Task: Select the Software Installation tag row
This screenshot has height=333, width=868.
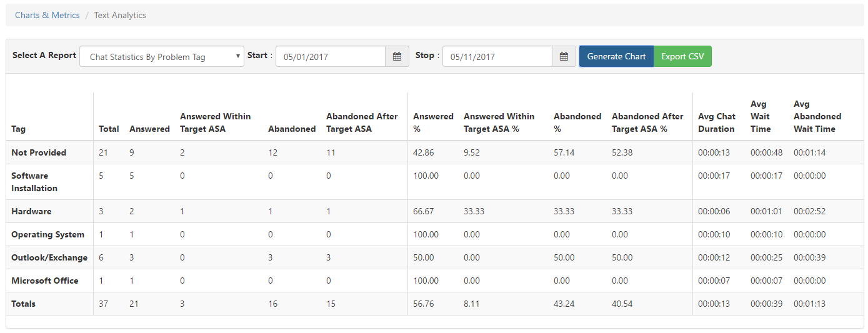Action: 34,182
